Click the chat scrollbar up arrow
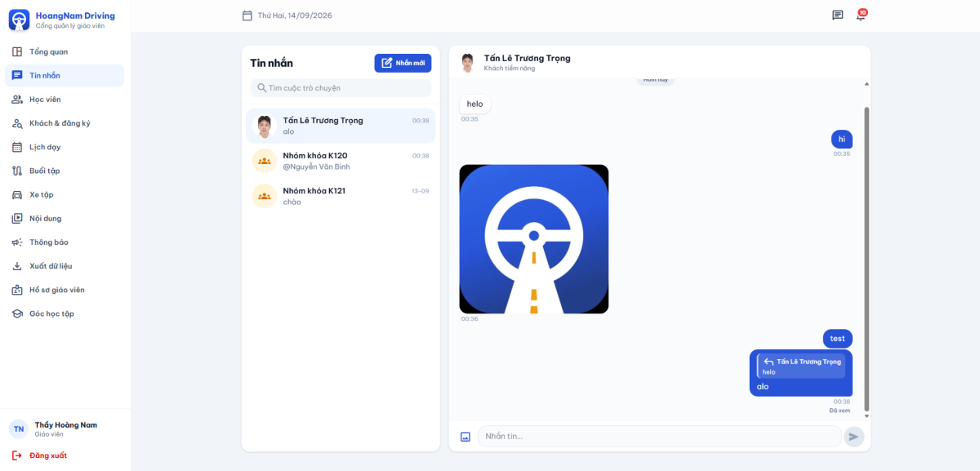This screenshot has height=471, width=980. point(866,83)
